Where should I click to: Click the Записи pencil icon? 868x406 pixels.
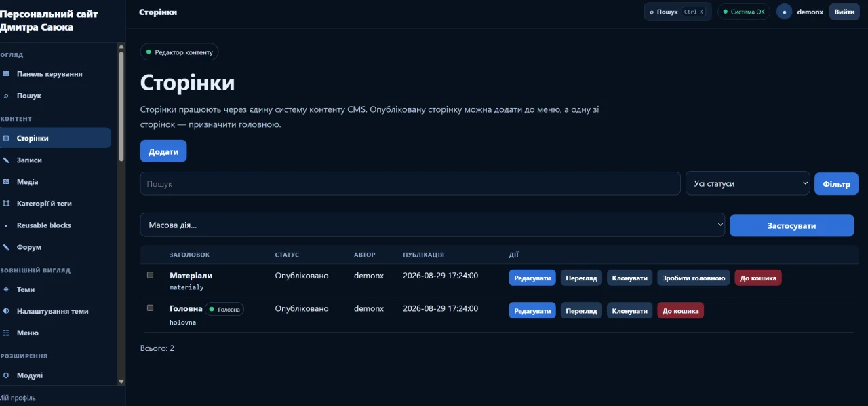[6, 160]
